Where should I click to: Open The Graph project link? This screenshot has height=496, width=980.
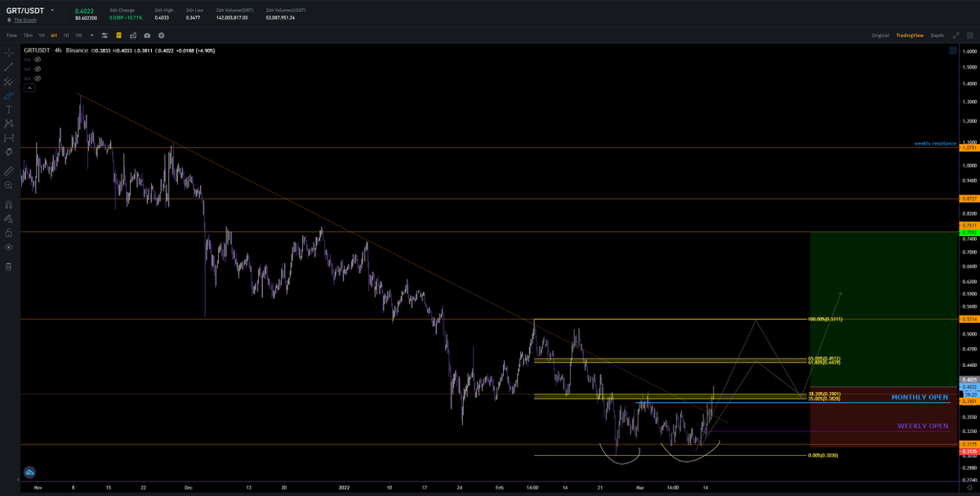(25, 20)
